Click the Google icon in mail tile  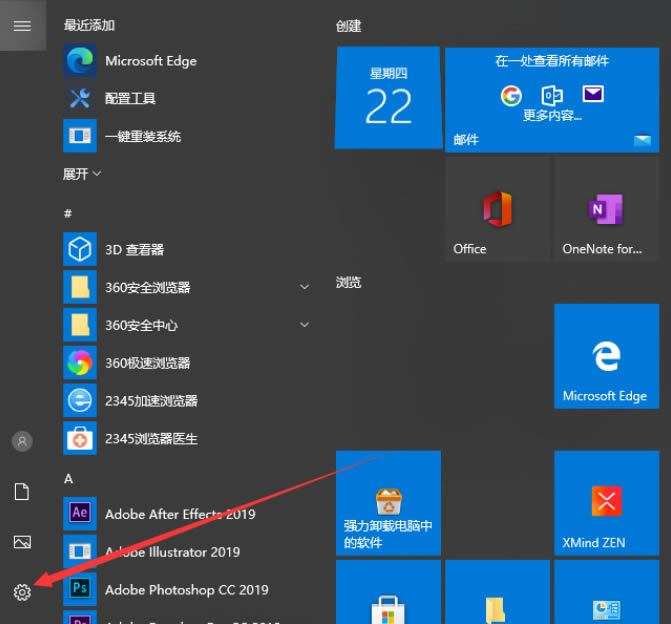point(511,95)
